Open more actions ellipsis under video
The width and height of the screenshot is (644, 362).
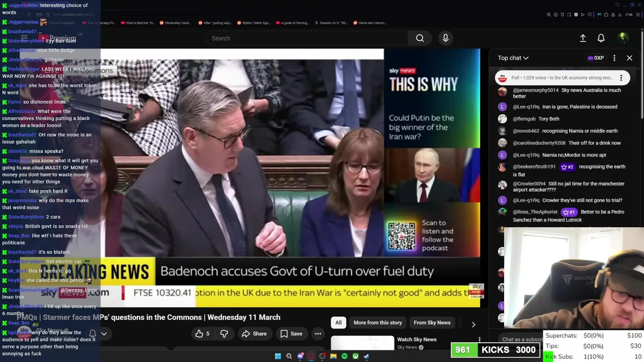point(318,333)
